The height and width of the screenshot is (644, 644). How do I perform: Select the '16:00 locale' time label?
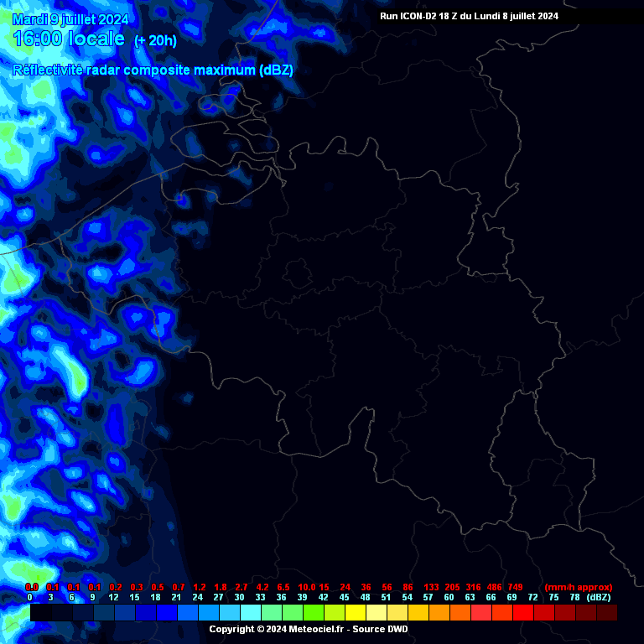click(69, 39)
